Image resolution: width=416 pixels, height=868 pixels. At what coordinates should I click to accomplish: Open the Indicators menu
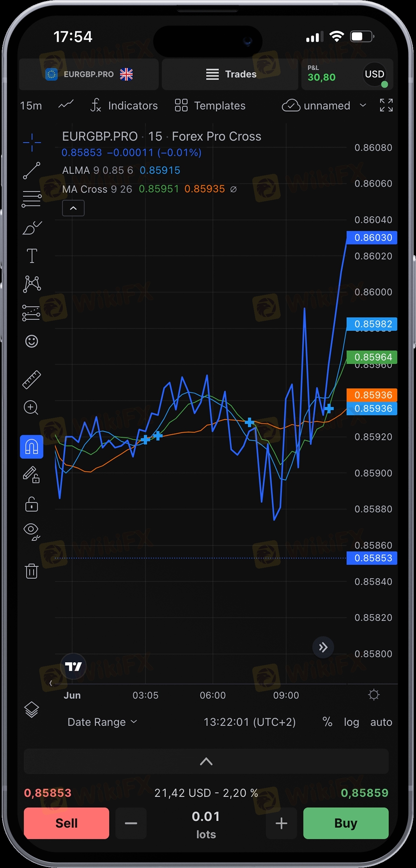(x=124, y=106)
